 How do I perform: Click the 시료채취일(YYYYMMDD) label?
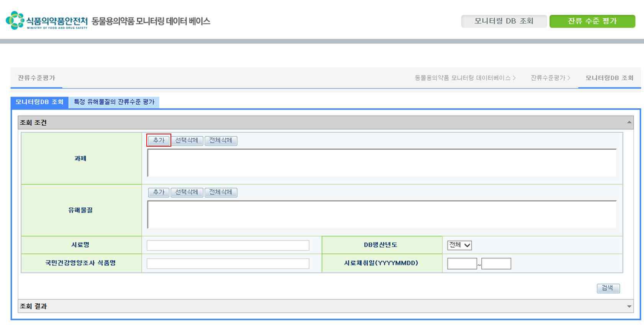381,263
